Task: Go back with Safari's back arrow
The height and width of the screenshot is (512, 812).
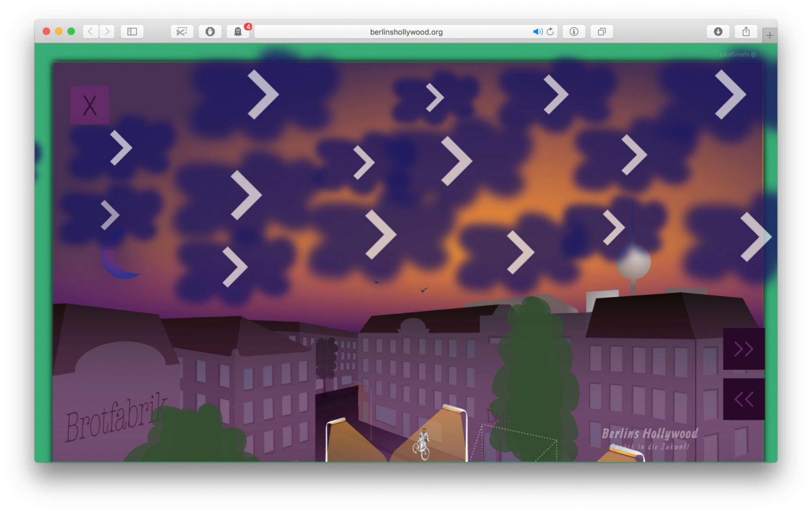Action: tap(91, 32)
